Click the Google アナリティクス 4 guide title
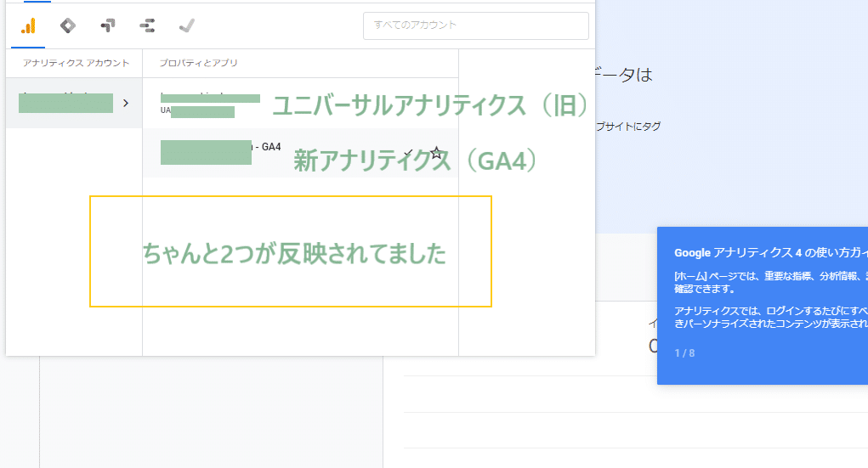 pos(770,253)
